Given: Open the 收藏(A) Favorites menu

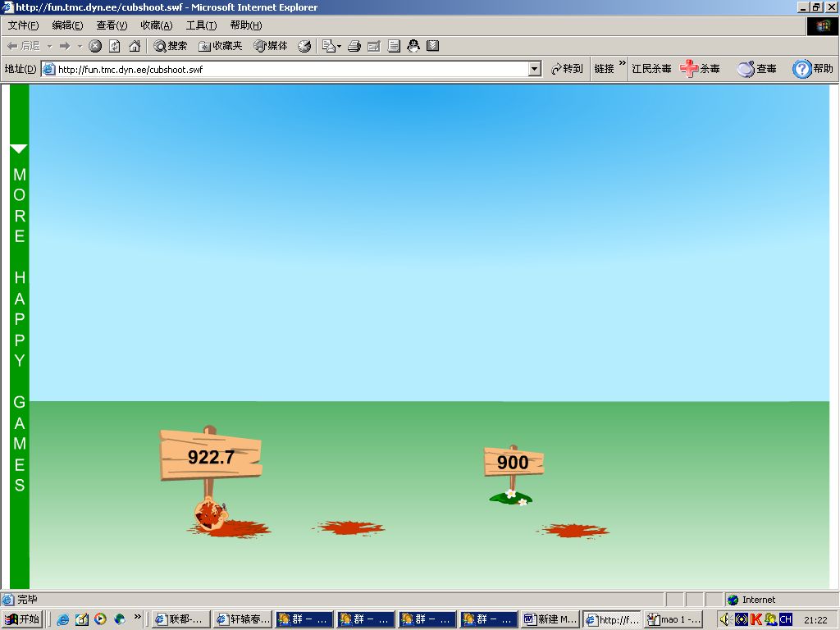Looking at the screenshot, I should coord(157,25).
